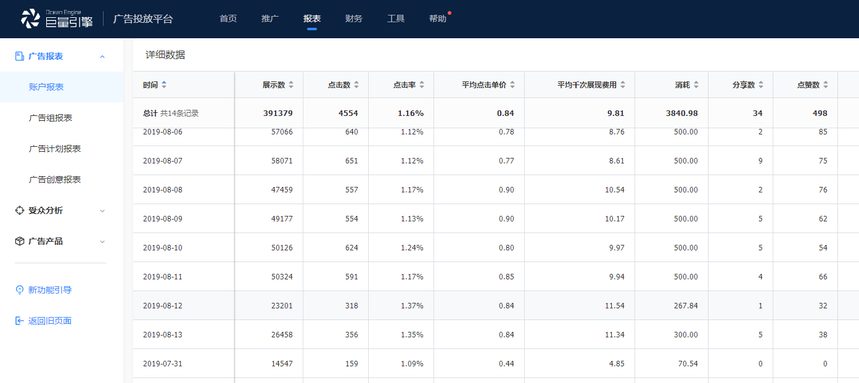Select 广告创意报表 in sidebar
The image size is (859, 383).
click(x=55, y=179)
